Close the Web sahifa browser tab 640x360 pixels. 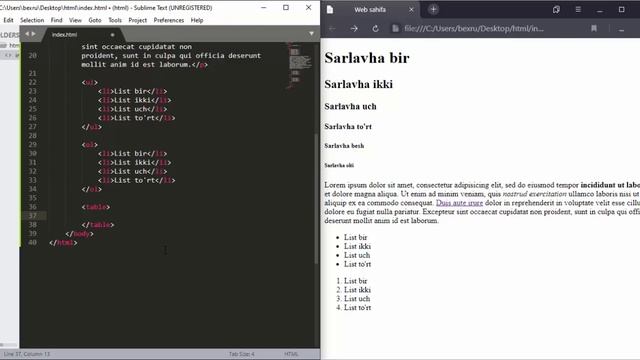coord(411,9)
